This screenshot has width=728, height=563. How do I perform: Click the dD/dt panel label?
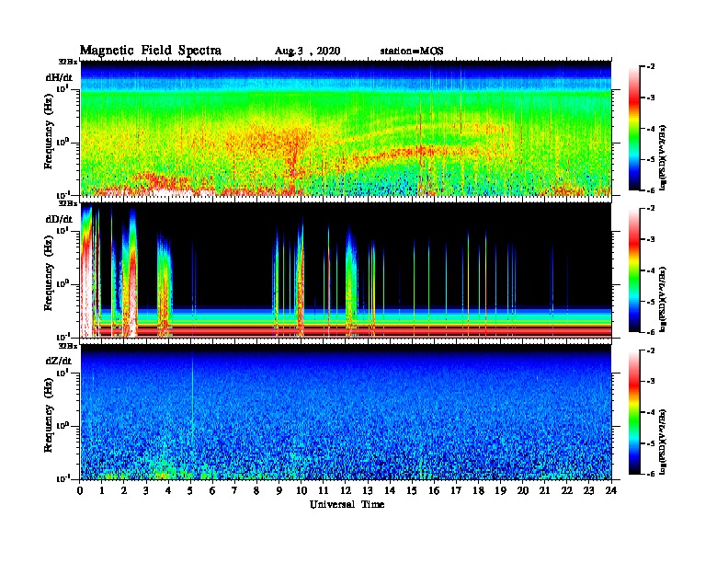point(59,219)
